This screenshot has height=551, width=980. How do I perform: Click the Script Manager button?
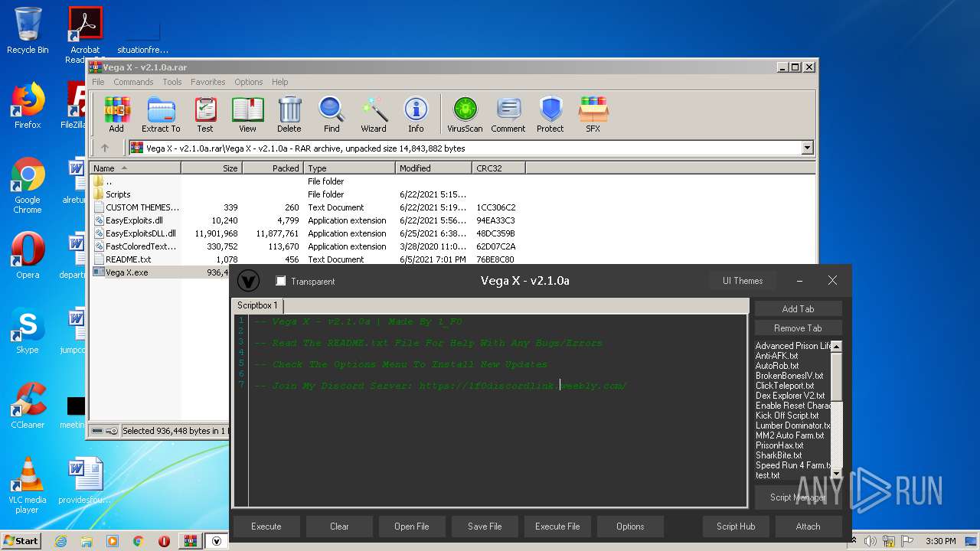point(798,497)
